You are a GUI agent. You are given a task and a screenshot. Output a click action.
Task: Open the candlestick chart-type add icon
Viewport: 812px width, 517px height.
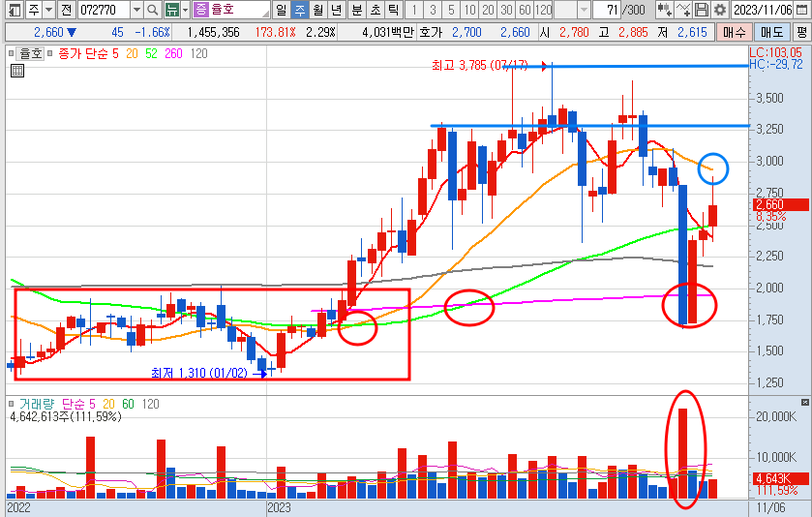pyautogui.click(x=665, y=10)
